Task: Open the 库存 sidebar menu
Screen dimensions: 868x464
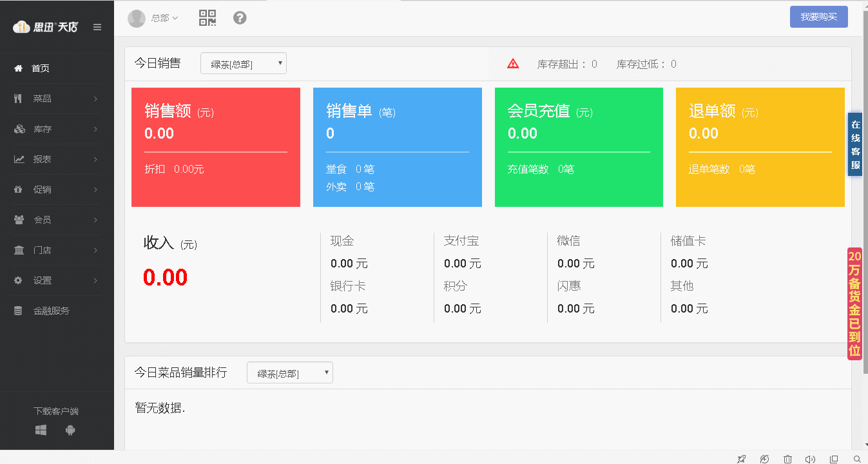Action: point(57,129)
